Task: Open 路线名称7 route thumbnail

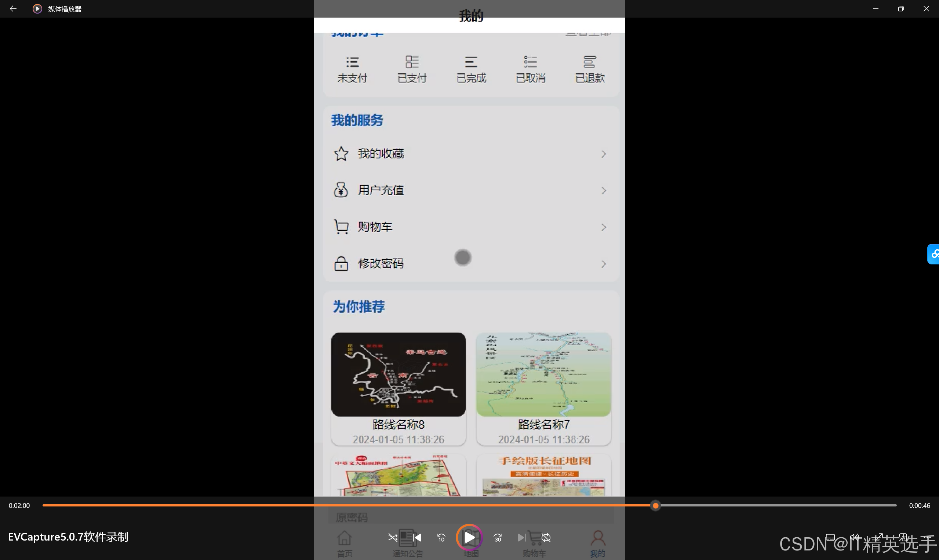Action: 544,374
